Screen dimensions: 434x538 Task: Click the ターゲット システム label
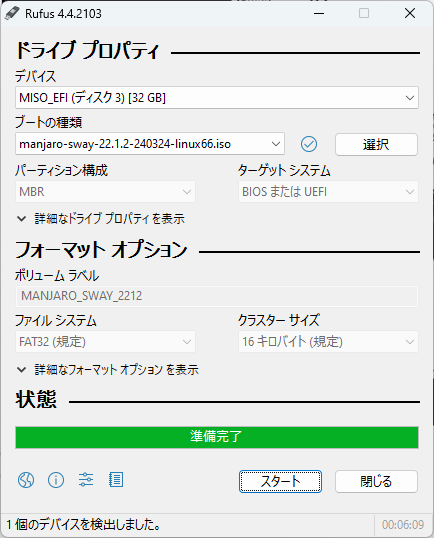point(284,171)
